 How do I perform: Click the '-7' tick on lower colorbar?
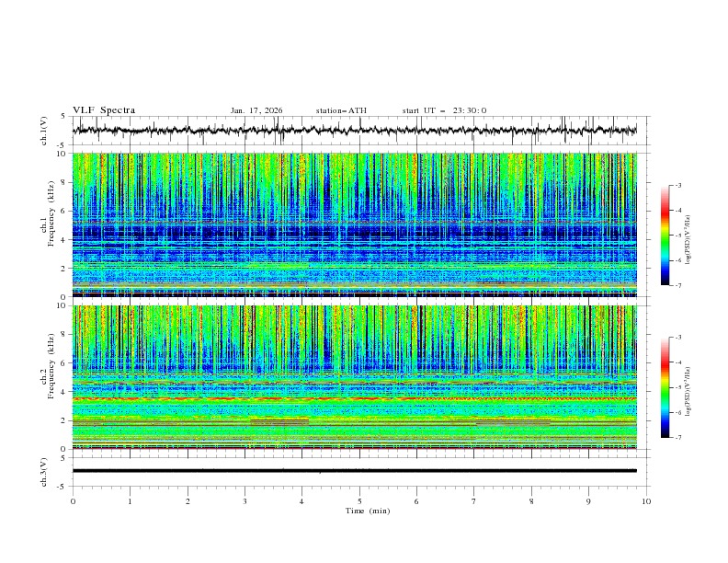[x=678, y=437]
